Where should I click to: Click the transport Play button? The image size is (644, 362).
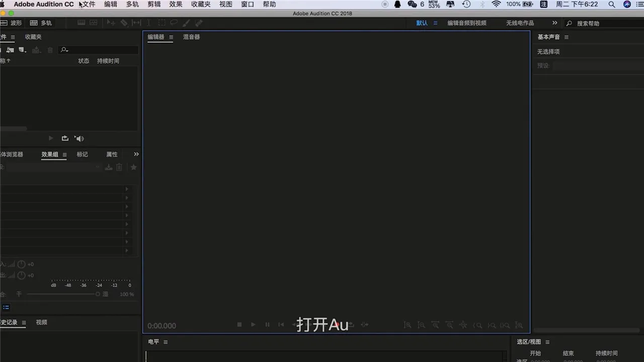253,325
